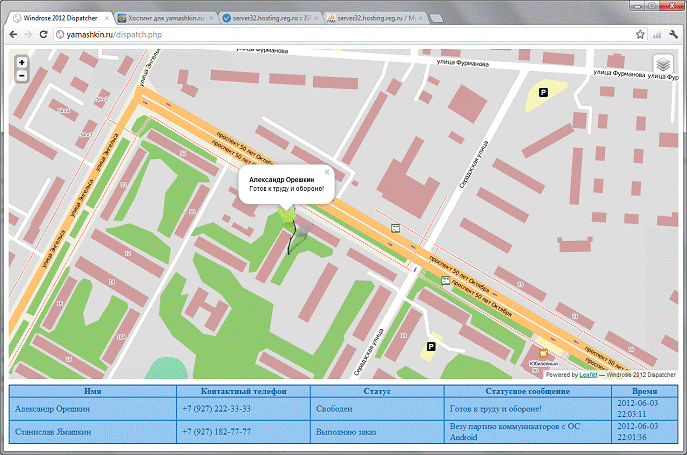Zoom in on the map
The width and height of the screenshot is (687, 455).
(22, 62)
